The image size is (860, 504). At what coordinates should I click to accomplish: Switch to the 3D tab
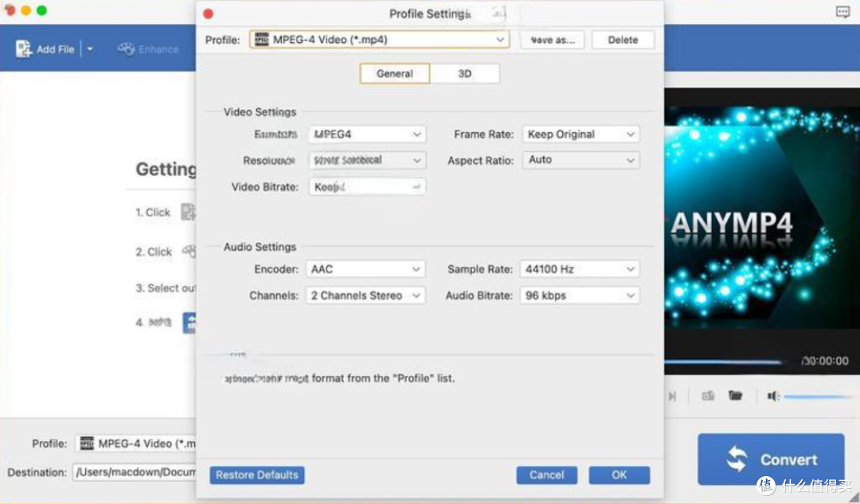(x=464, y=73)
